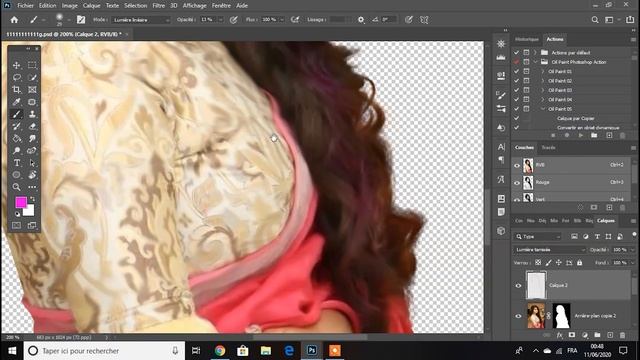Toggle checkmark for Oil Paint 03 action

pyautogui.click(x=516, y=90)
